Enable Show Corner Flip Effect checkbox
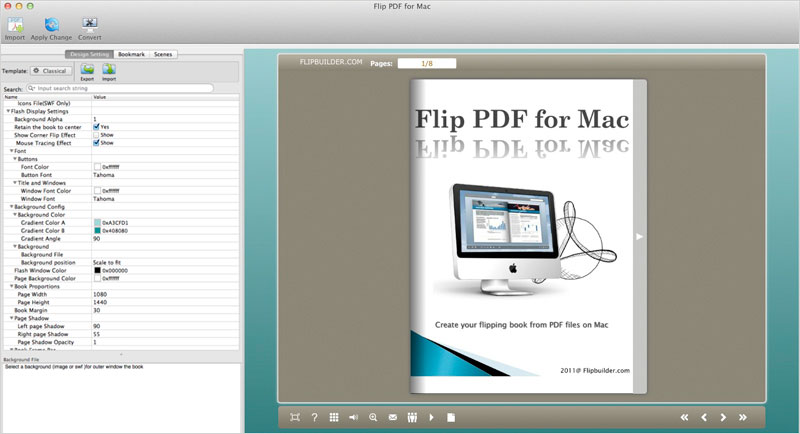This screenshot has height=434, width=800. coord(96,135)
